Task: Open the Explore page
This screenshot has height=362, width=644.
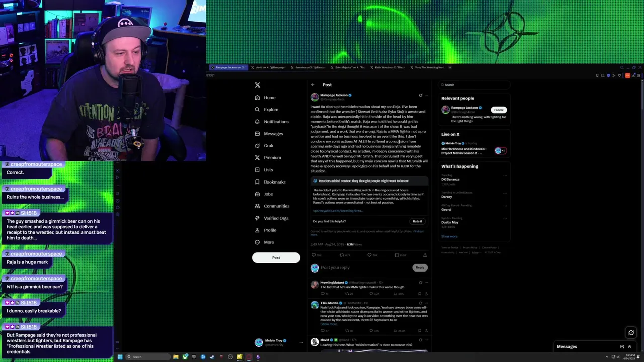Action: (x=266, y=109)
